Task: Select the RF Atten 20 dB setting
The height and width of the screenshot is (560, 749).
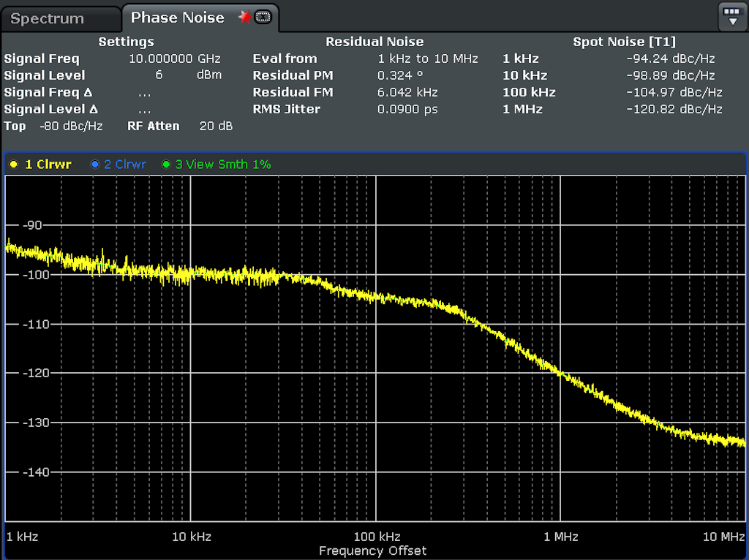Action: tap(216, 126)
